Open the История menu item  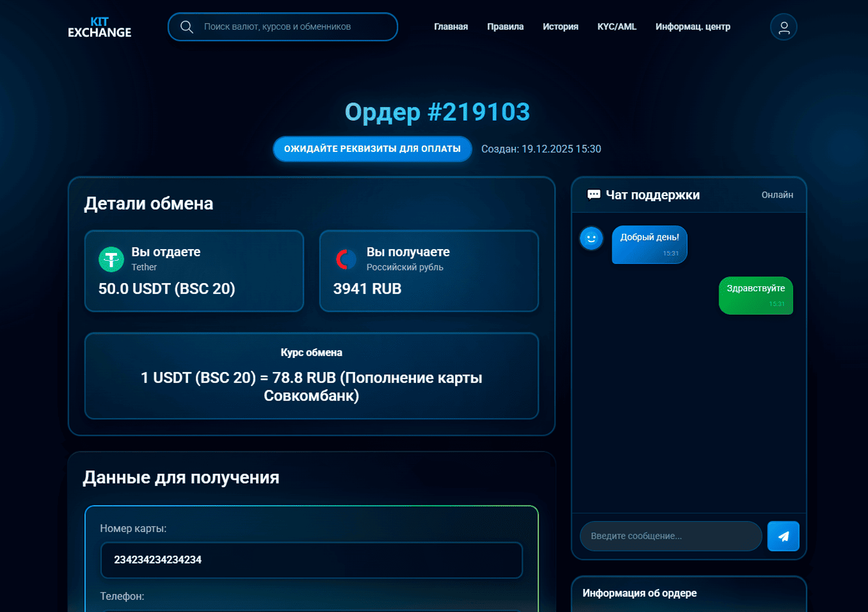560,27
